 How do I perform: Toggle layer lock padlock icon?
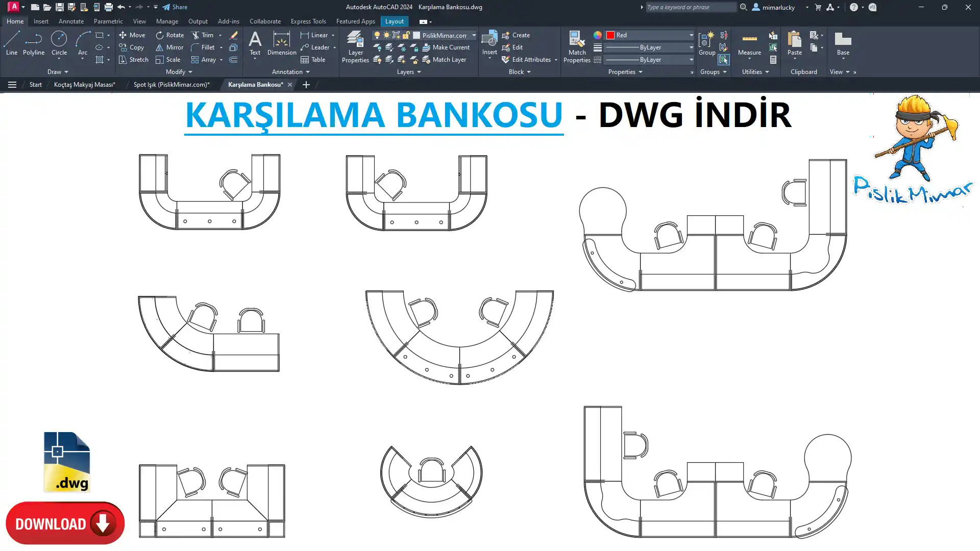[406, 35]
